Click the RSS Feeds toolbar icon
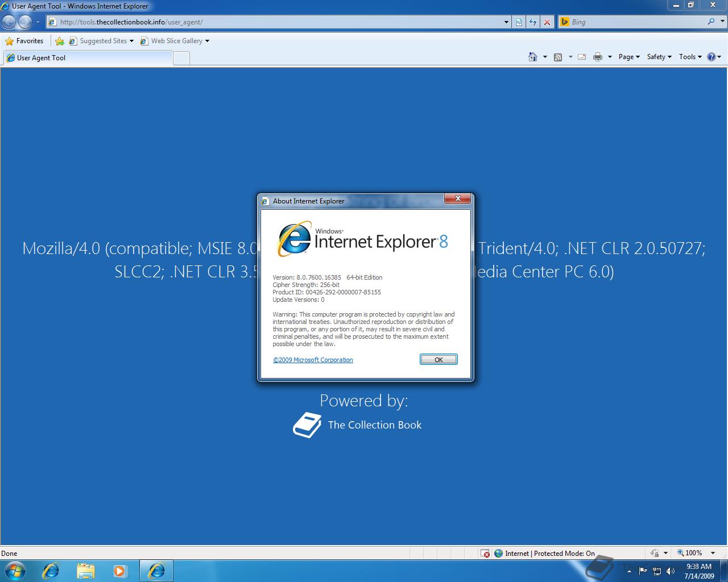Image resolution: width=728 pixels, height=582 pixels. (x=558, y=57)
